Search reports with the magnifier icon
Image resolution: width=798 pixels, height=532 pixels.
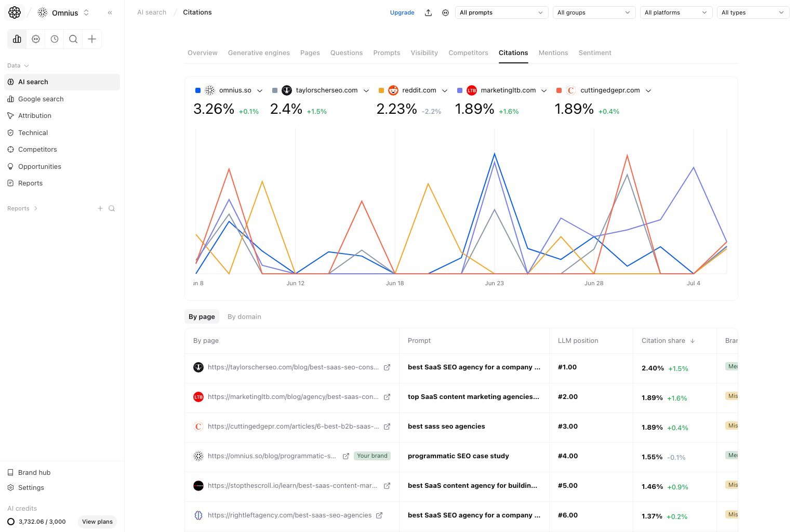(112, 208)
